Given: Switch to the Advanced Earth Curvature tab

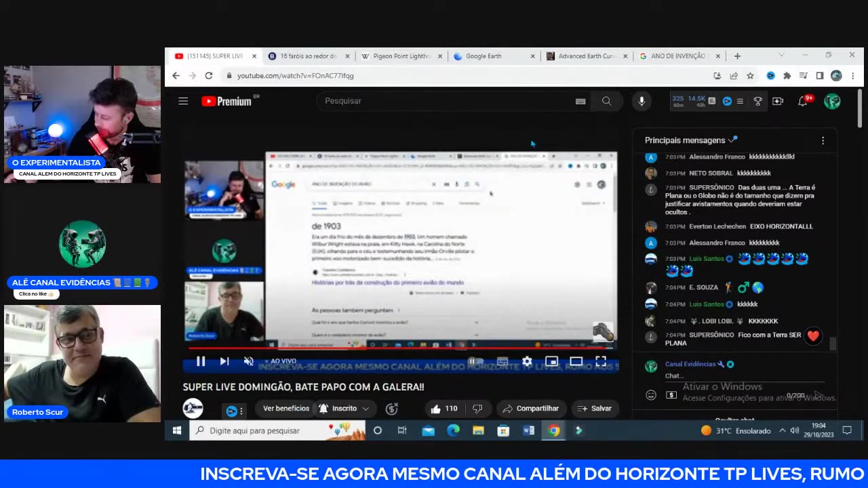Looking at the screenshot, I should tap(588, 56).
